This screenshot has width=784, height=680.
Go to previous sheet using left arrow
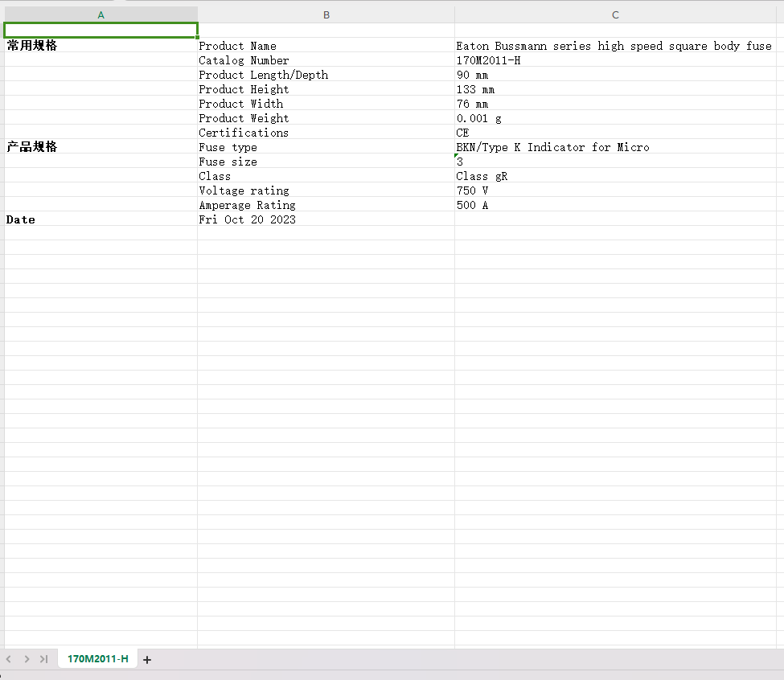click(9, 659)
